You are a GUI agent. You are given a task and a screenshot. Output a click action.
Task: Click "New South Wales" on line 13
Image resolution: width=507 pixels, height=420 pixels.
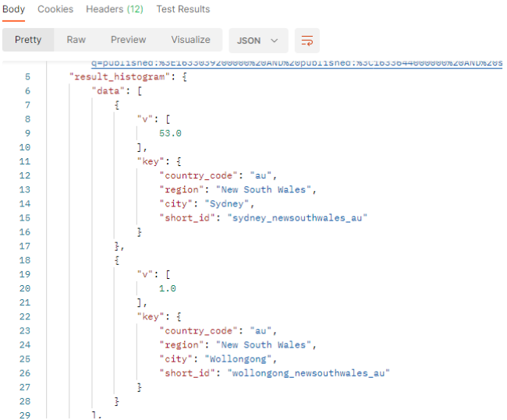pos(263,190)
